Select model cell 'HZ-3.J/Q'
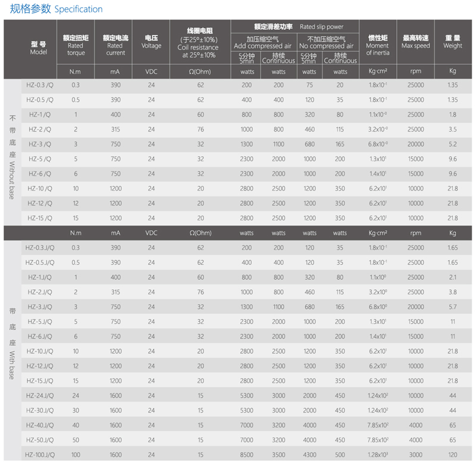This screenshot has width=476, height=463. [40, 307]
